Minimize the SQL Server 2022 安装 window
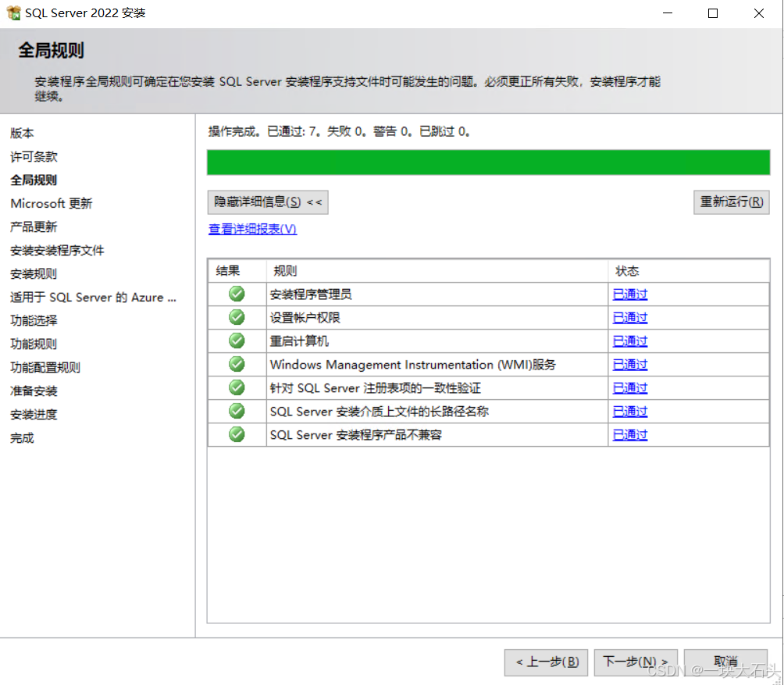The image size is (784, 685). tap(668, 13)
